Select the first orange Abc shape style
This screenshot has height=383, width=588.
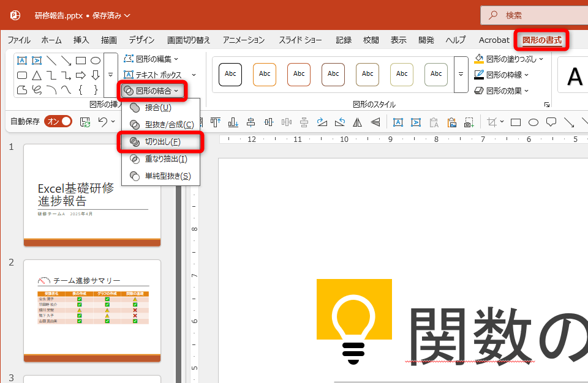tap(265, 74)
